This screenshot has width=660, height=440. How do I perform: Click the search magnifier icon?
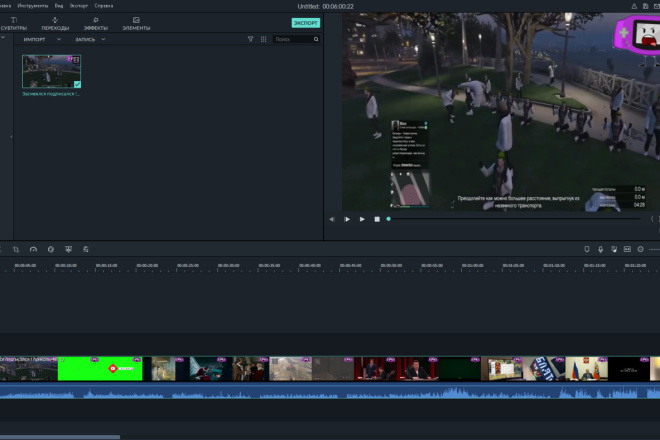(x=316, y=39)
